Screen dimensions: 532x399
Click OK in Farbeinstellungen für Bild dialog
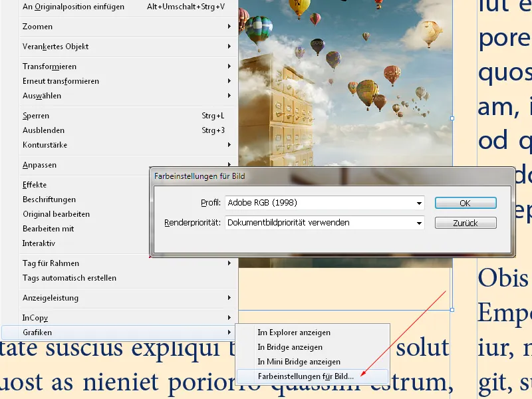click(465, 203)
